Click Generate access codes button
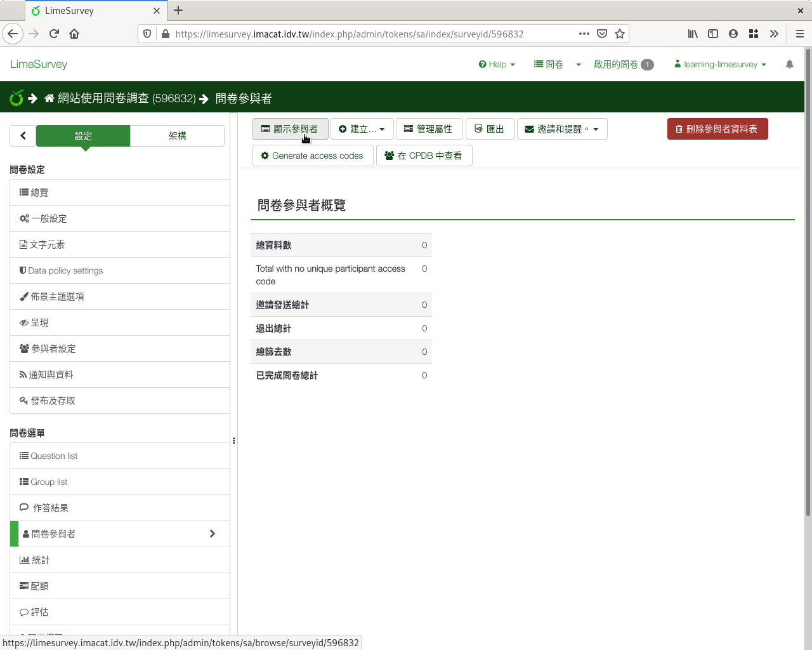The height and width of the screenshot is (650, 812). [313, 156]
